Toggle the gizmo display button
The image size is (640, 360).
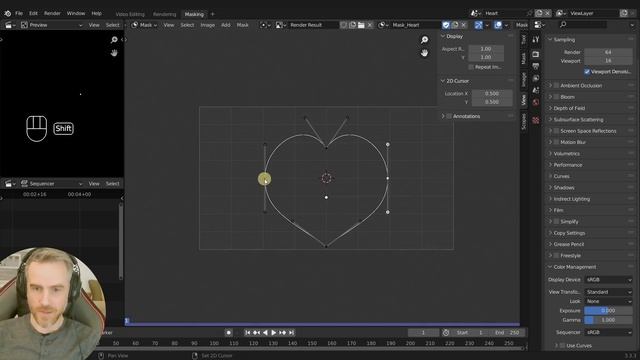[479, 25]
